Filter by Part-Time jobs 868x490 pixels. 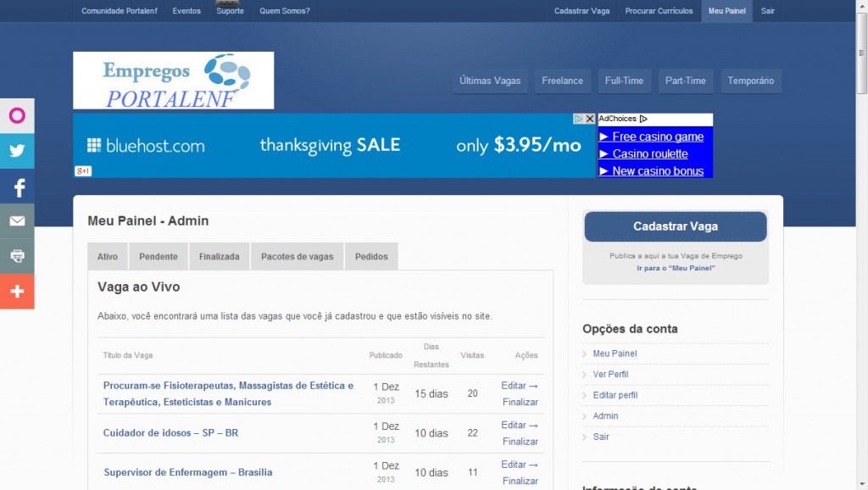(685, 81)
